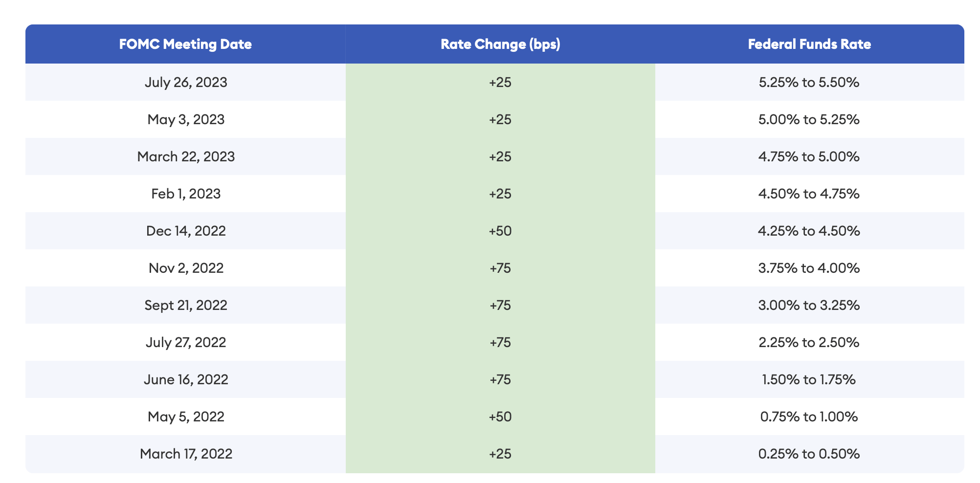
Task: Select the 2.25% to 2.50% rate cell
Action: coord(809,342)
